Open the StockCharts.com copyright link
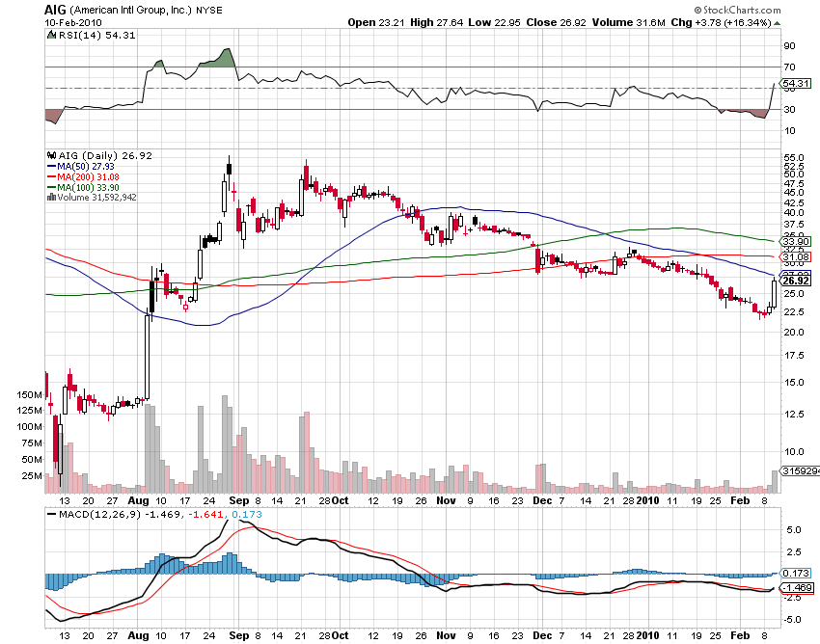This screenshot has width=820, height=644. click(x=737, y=10)
